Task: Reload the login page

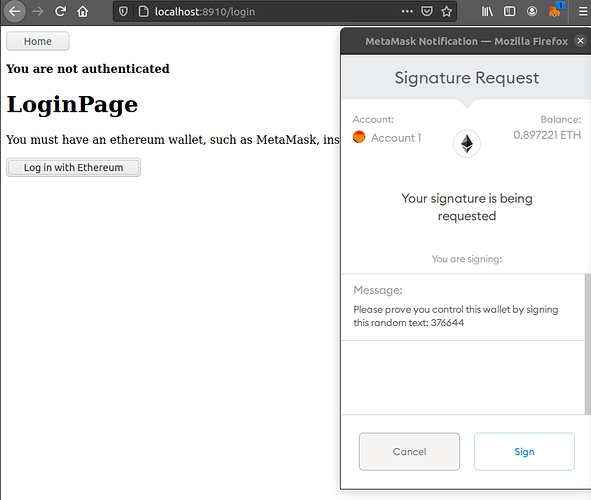Action: [60, 12]
